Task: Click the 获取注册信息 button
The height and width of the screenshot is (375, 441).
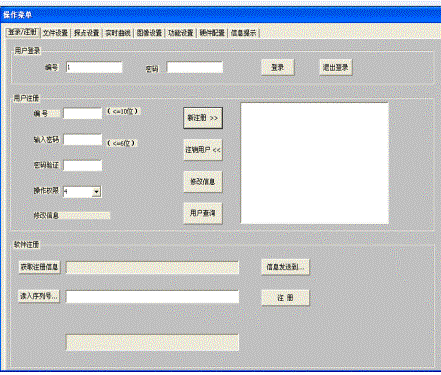Action: pos(39,267)
